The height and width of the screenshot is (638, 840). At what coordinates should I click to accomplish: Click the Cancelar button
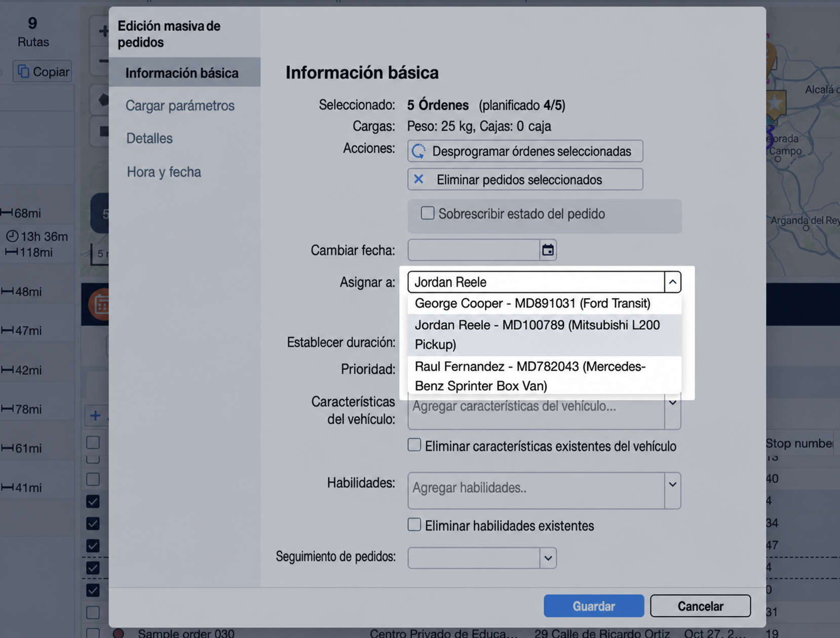pos(700,606)
